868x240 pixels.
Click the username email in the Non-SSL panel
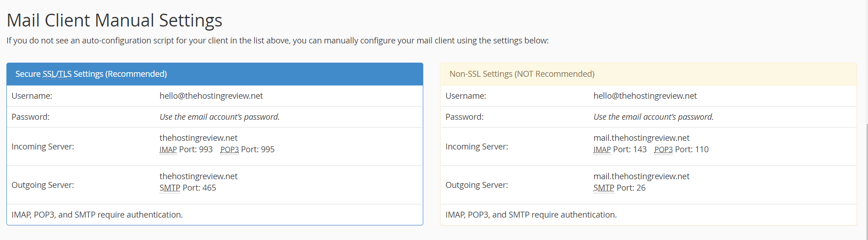coord(645,96)
